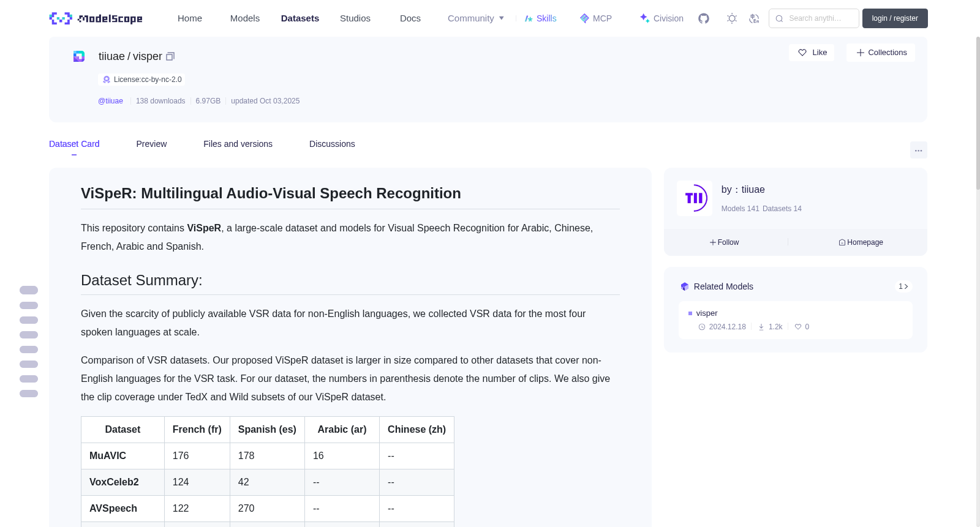Viewport: 980px width, 527px height.
Task: Open the @tiiuae owner link
Action: coord(110,101)
